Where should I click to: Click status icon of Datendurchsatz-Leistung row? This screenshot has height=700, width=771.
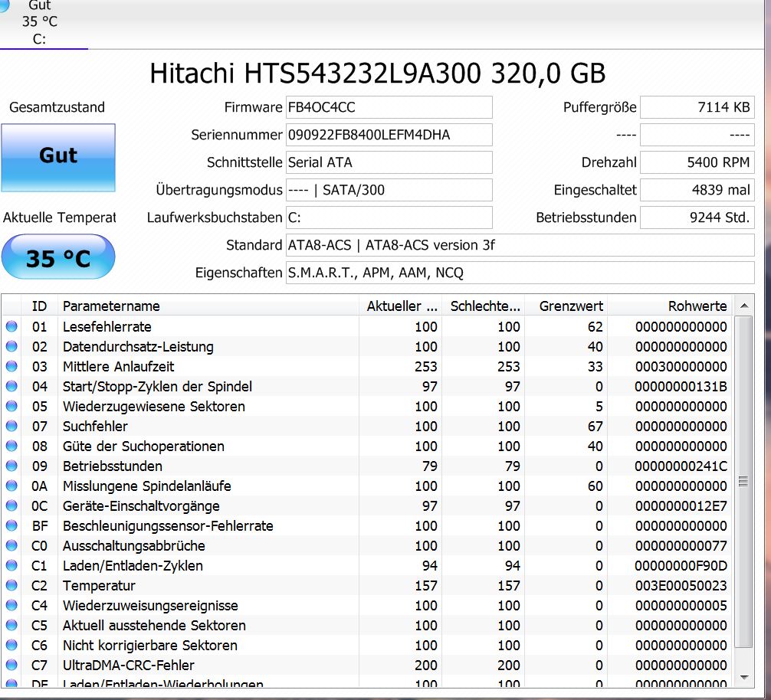(11, 346)
